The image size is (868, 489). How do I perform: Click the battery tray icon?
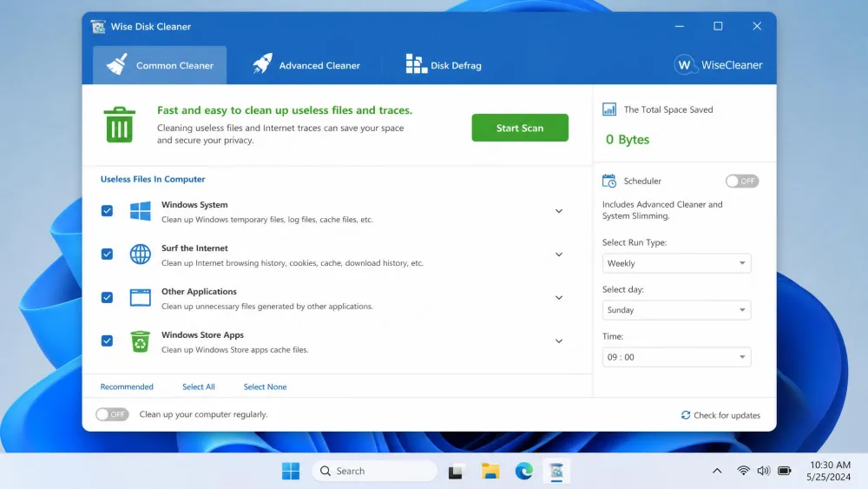coord(785,471)
